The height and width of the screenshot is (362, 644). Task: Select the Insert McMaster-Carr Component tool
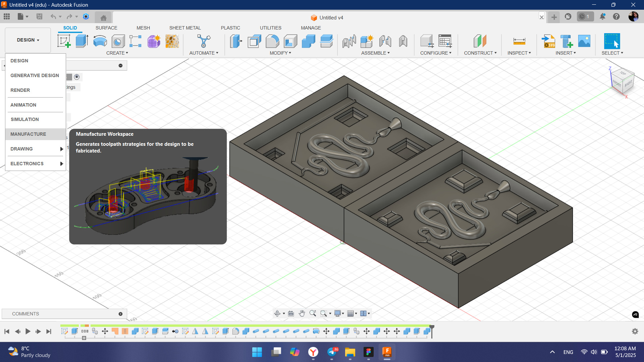pyautogui.click(x=567, y=41)
